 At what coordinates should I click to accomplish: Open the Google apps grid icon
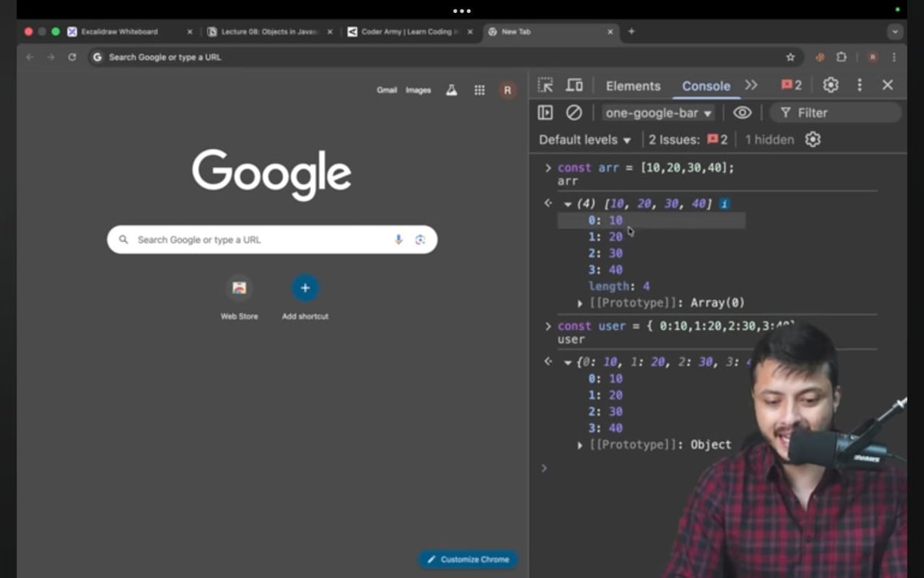point(480,90)
